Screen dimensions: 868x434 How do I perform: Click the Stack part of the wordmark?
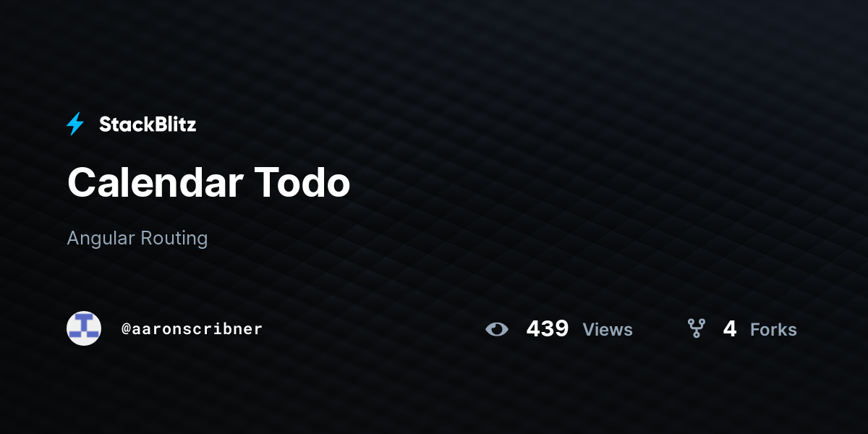tap(124, 124)
